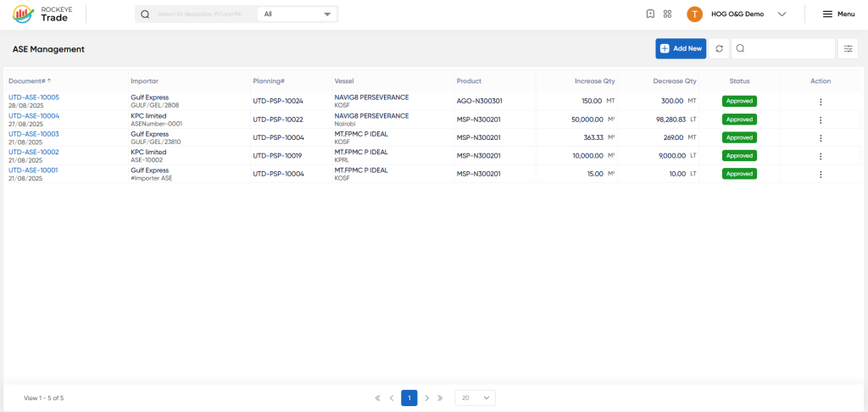Go to last page arrow
This screenshot has width=868, height=412.
(441, 398)
